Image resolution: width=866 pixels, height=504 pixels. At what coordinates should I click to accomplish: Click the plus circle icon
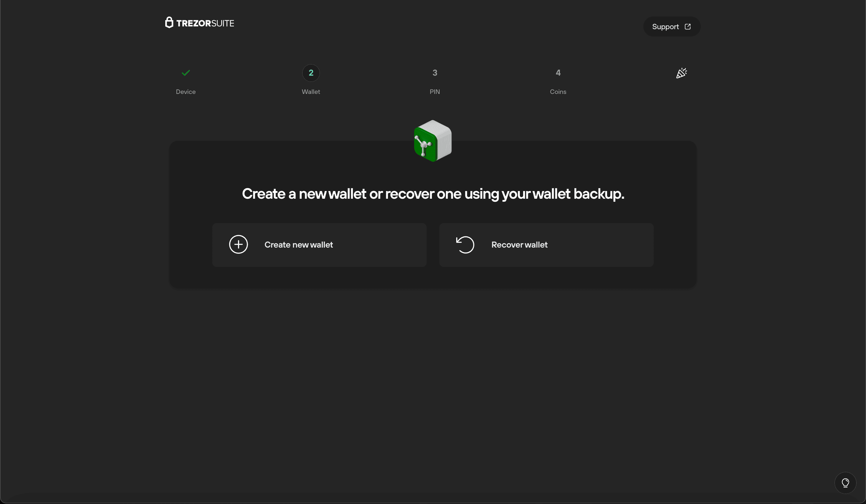click(x=239, y=244)
